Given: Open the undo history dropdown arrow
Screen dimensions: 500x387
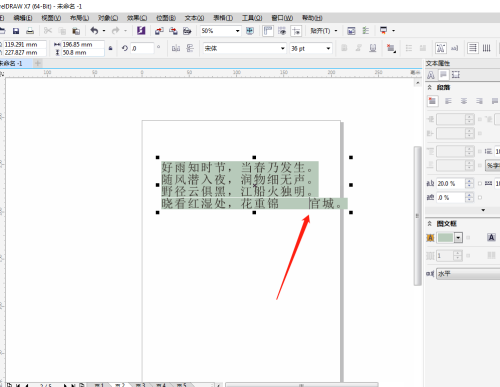Looking at the screenshot, I should 104,31.
